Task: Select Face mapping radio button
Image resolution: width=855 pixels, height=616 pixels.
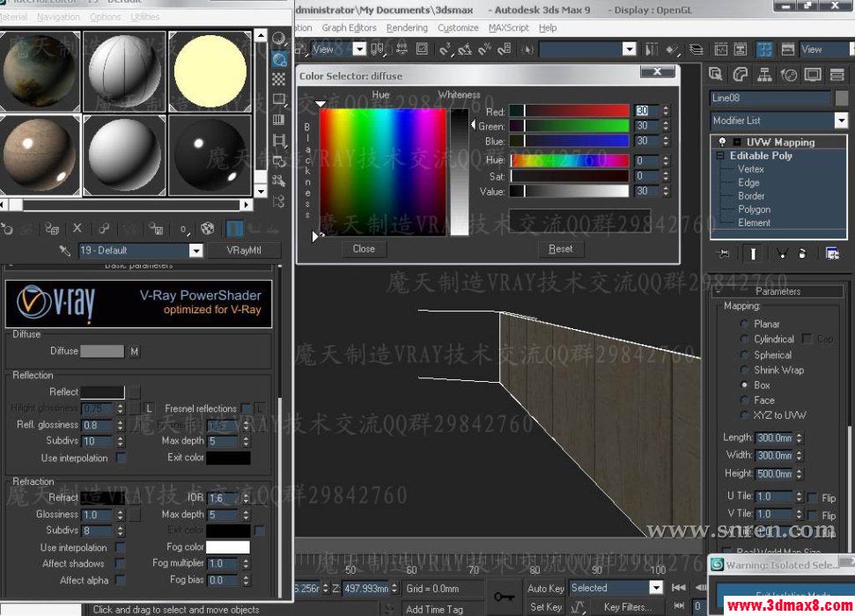Action: 744,400
